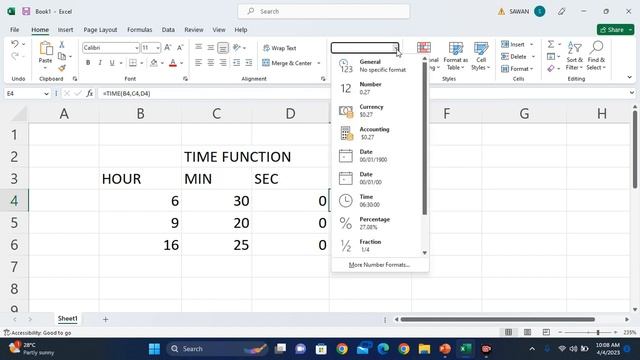The image size is (640, 360).
Task: Open Accessibility: Good to go status
Action: [x=38, y=333]
